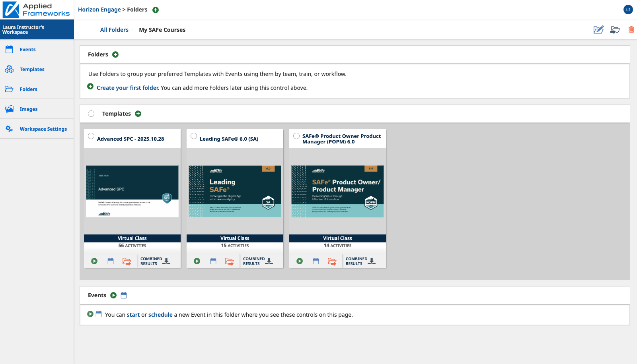Schedule Advanced SPC with its calendar icon
This screenshot has width=637, height=364.
coord(111,261)
